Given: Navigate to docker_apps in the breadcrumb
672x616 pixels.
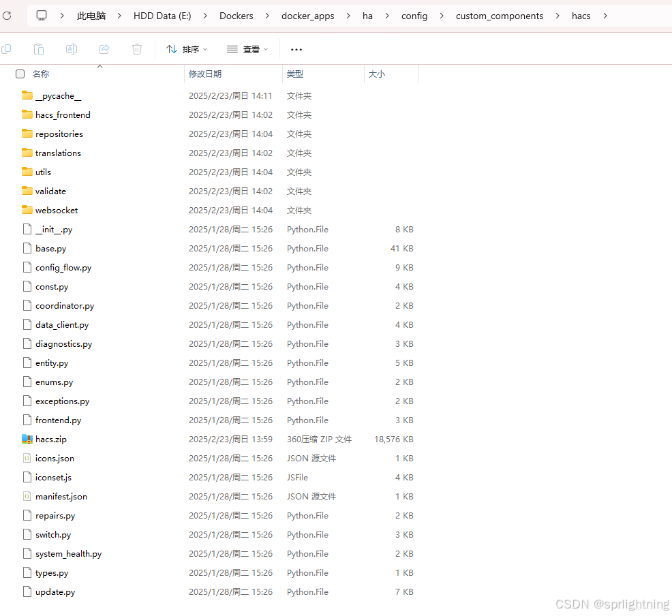Looking at the screenshot, I should [x=307, y=16].
